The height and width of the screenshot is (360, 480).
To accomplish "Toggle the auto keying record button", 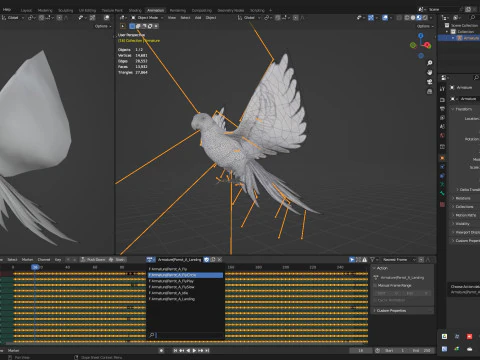I will click(161, 350).
